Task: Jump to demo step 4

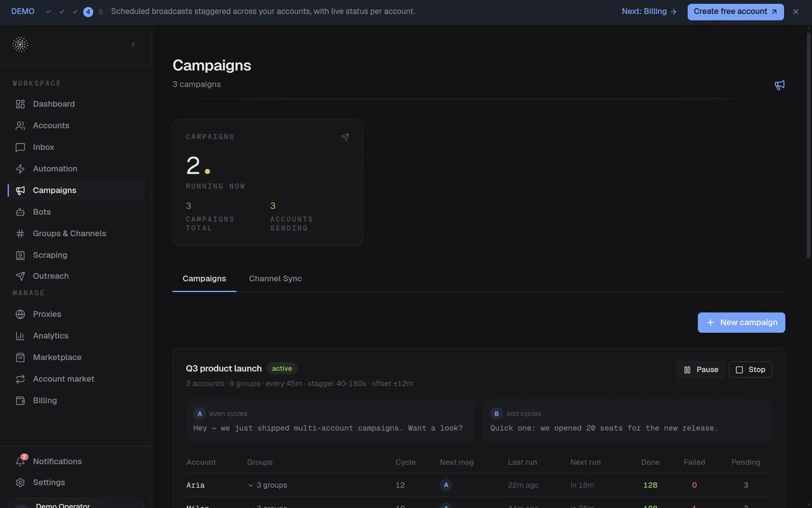Action: pyautogui.click(x=88, y=11)
